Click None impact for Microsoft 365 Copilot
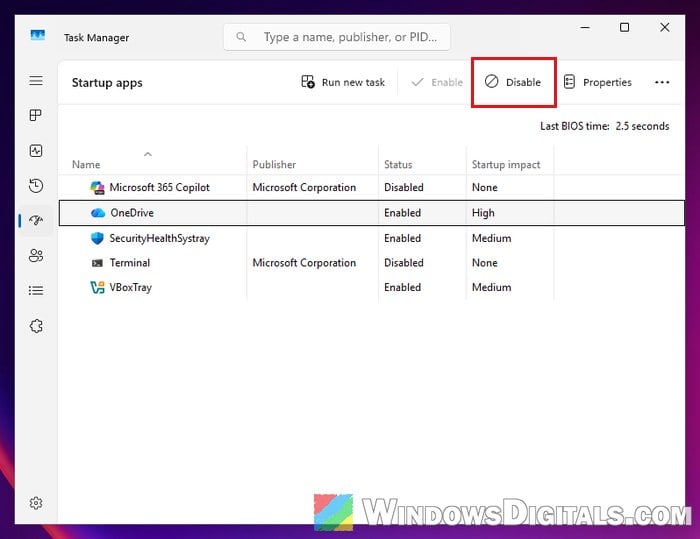The image size is (700, 539). click(484, 188)
